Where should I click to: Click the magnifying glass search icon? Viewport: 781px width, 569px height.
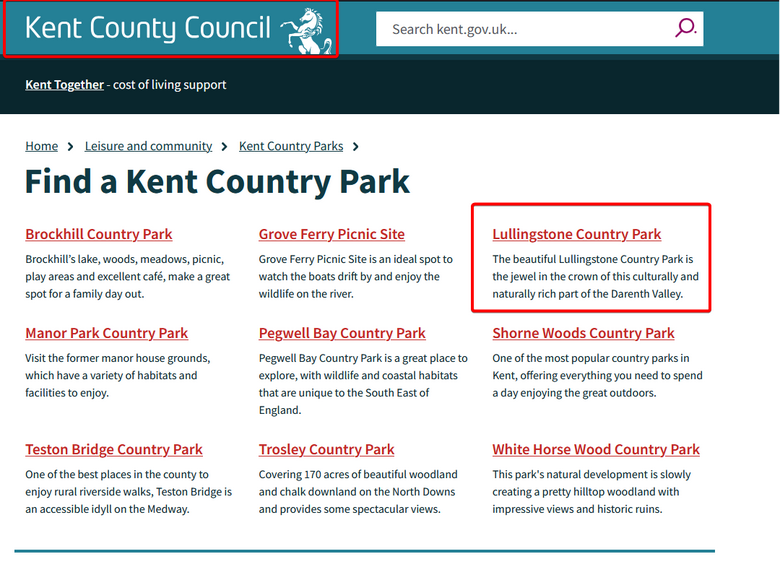coord(685,28)
